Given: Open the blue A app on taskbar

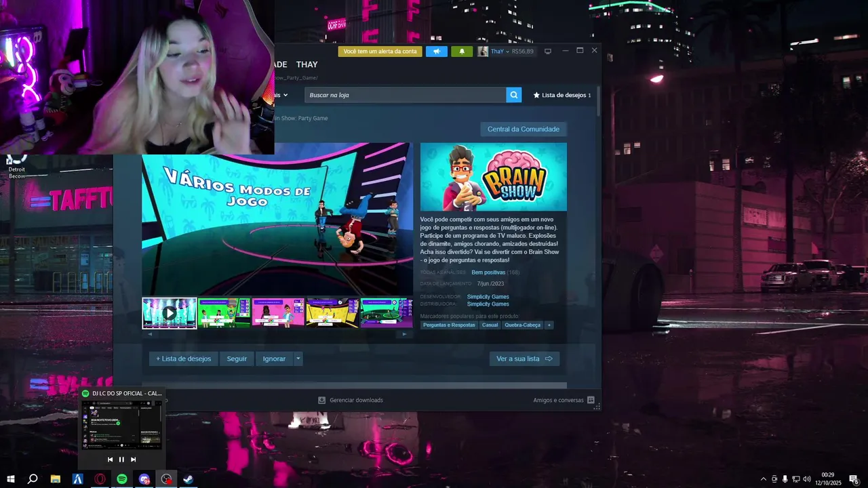Looking at the screenshot, I should 78,479.
